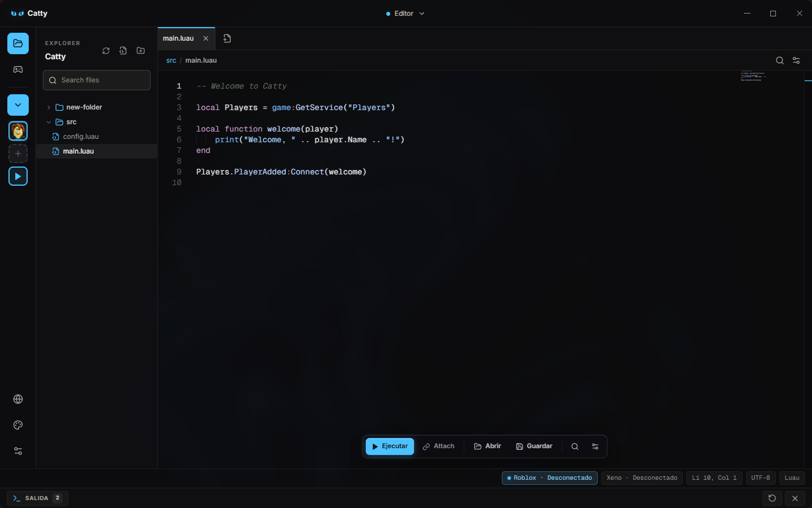The height and width of the screenshot is (508, 812).
Task: Click Xeno Desconectado status item
Action: pos(642,478)
